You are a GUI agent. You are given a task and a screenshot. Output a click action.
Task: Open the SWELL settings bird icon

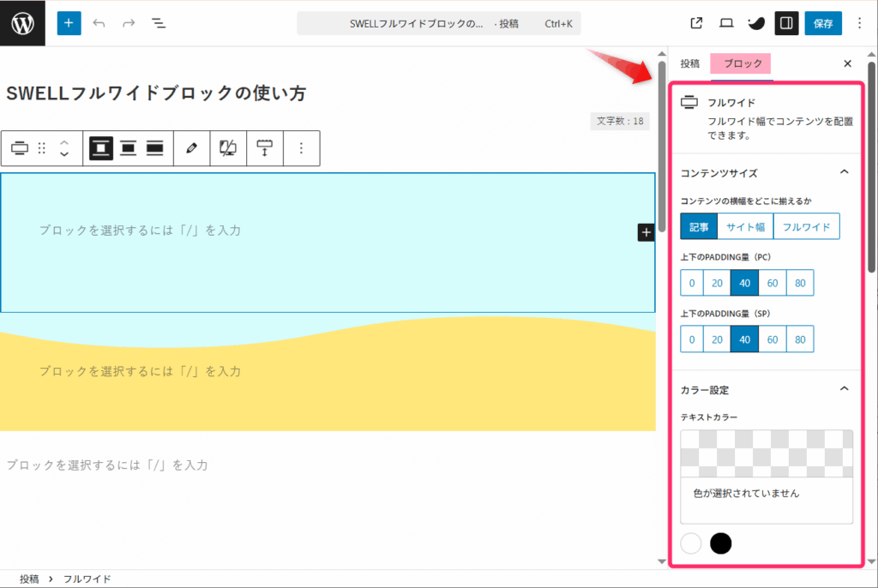pyautogui.click(x=756, y=23)
